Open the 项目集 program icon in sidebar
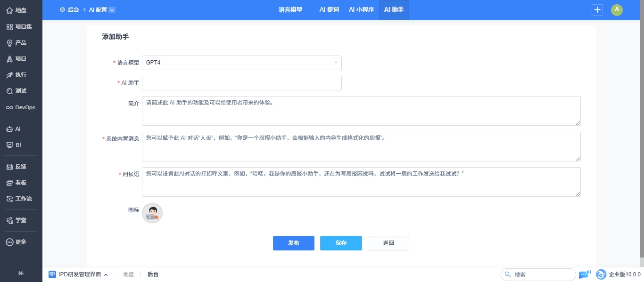The height and width of the screenshot is (282, 644). 9,27
